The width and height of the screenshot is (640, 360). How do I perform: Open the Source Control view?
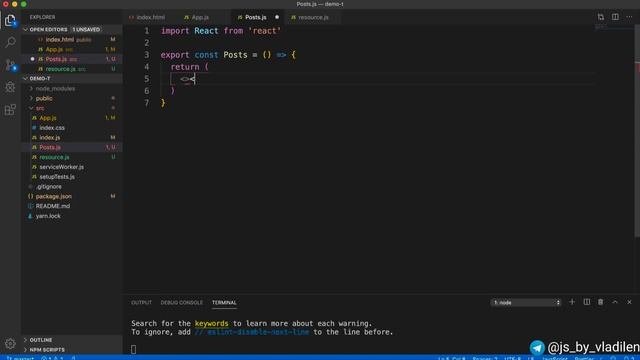tap(10, 64)
